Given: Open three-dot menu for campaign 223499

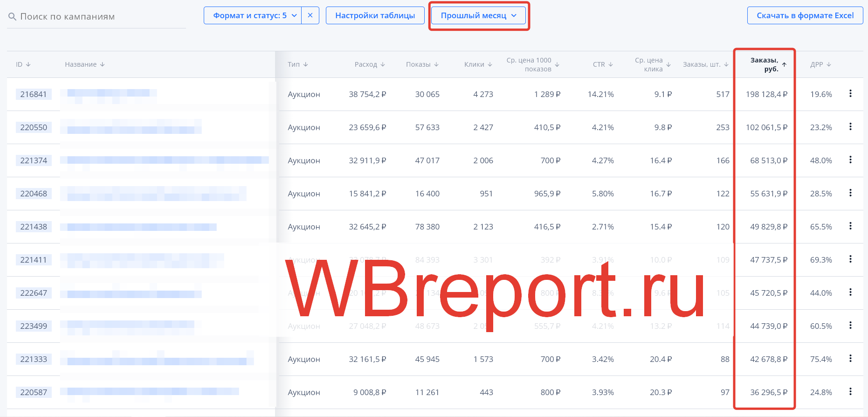Looking at the screenshot, I should 850,326.
